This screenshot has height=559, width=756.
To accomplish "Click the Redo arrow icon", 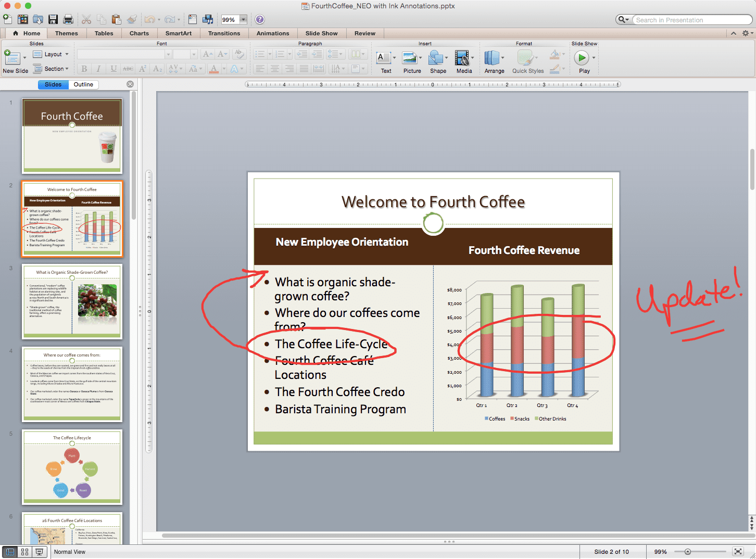I will point(169,19).
